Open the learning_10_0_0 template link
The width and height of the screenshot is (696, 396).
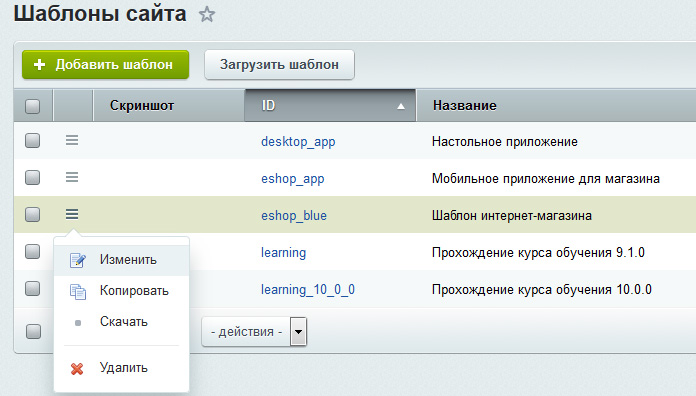(308, 290)
